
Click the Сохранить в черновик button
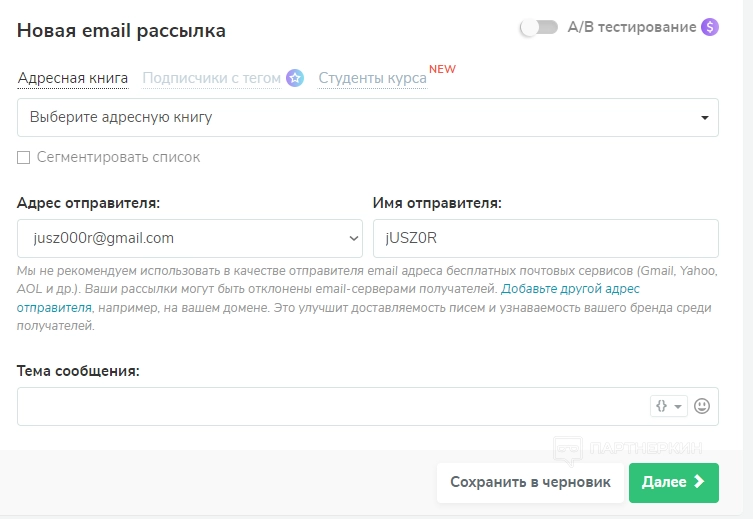pyautogui.click(x=530, y=482)
